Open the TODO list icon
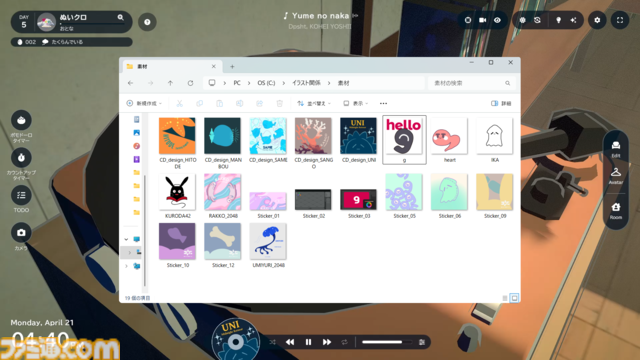Viewport: 640px width, 360px height. pos(21,196)
